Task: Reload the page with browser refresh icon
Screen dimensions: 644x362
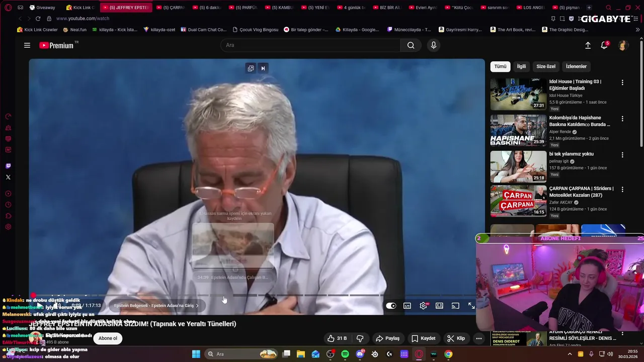Action: pyautogui.click(x=38, y=19)
